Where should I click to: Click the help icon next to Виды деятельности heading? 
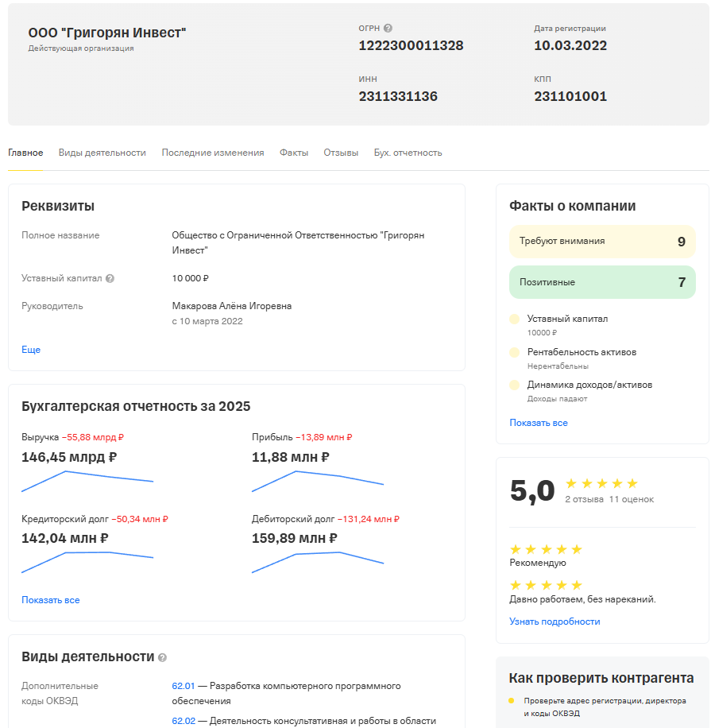pyautogui.click(x=162, y=657)
